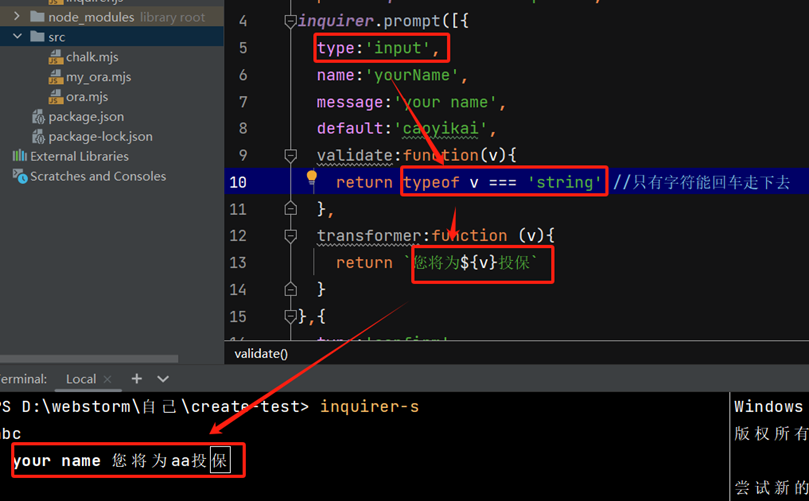Open my_ora.mjs file
This screenshot has width=809, height=501.
(98, 77)
